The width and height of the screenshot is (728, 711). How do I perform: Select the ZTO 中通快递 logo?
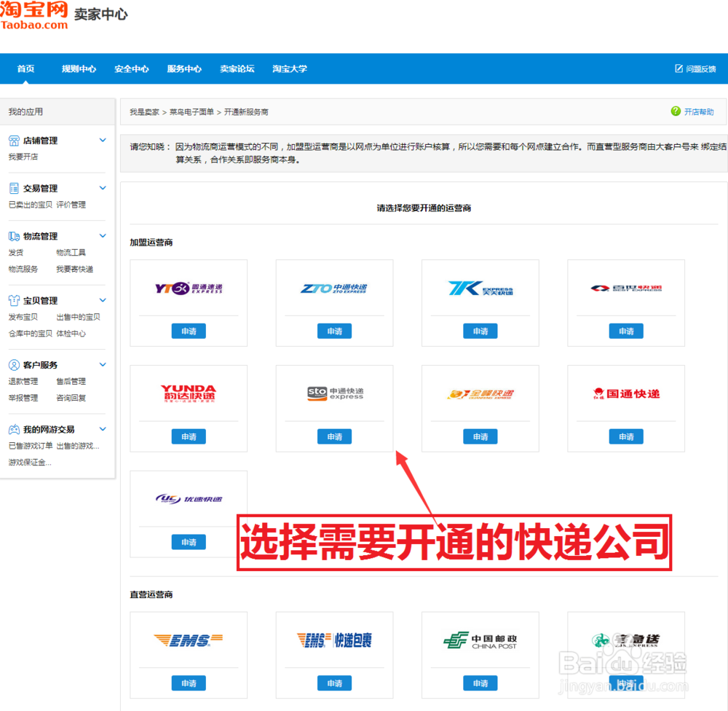click(x=334, y=288)
